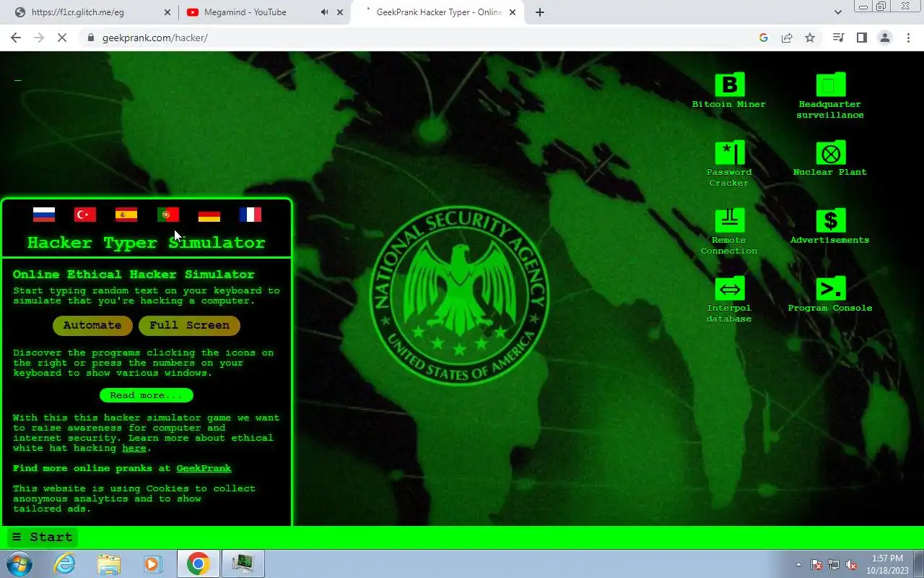Launch Internet Explorer from taskbar
This screenshot has height=578, width=924.
pos(65,564)
